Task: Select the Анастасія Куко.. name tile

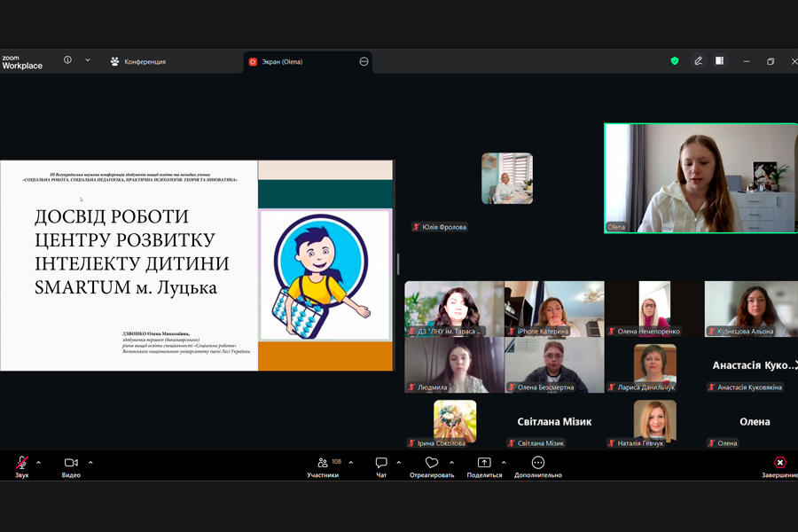Action: click(x=753, y=365)
